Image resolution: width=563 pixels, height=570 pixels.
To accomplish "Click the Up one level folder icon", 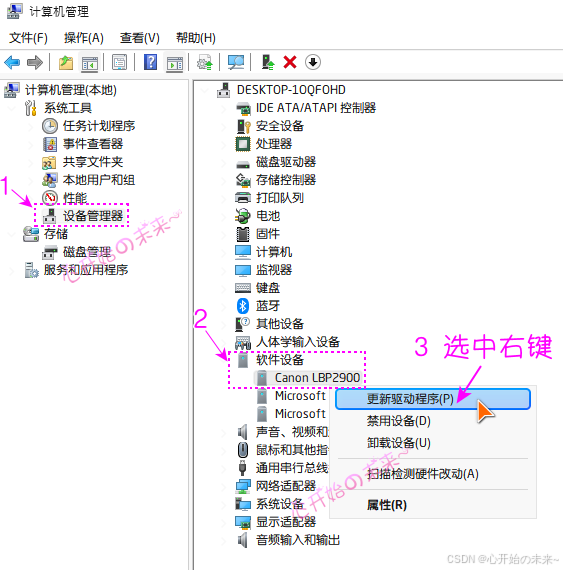I will (66, 63).
